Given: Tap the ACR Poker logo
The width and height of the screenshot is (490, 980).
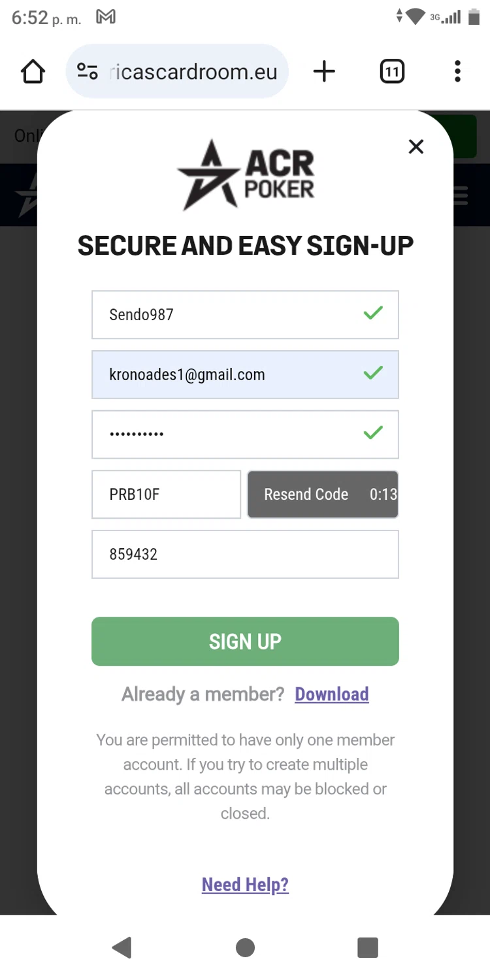Looking at the screenshot, I should pos(245,174).
